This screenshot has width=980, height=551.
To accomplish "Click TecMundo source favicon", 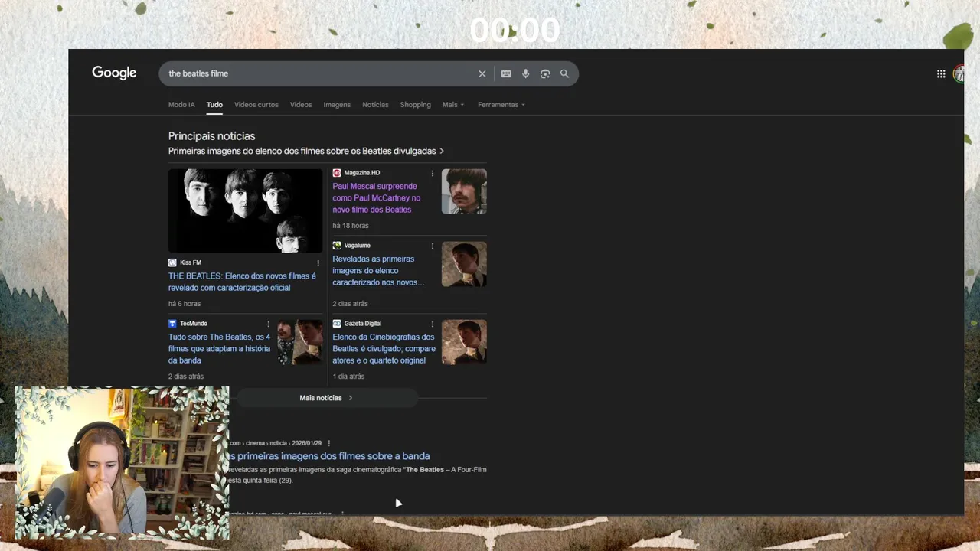I will (172, 324).
